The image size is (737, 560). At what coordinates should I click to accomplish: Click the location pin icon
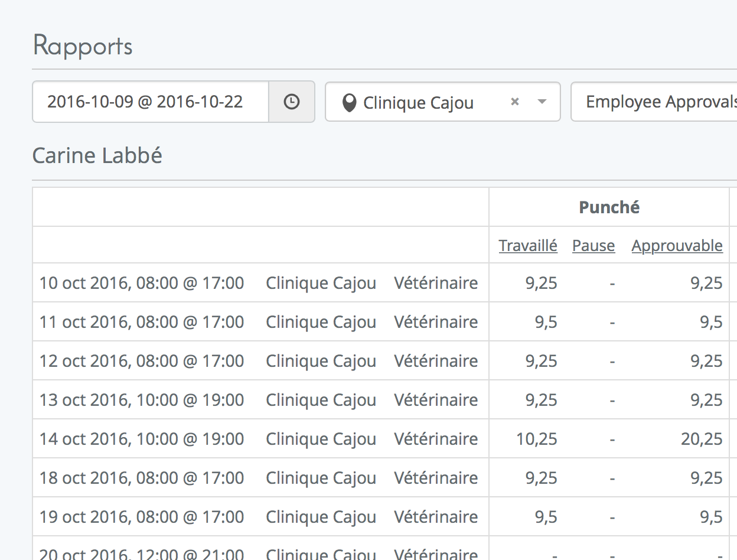tap(350, 103)
